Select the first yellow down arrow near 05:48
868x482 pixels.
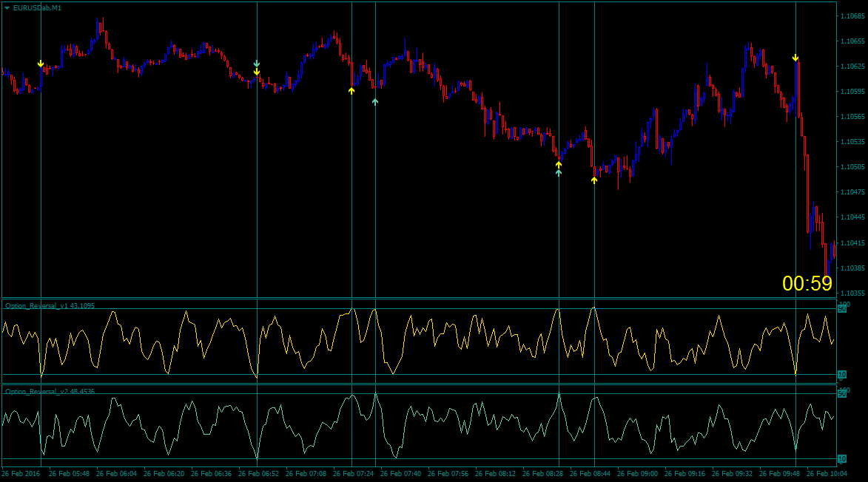(41, 64)
